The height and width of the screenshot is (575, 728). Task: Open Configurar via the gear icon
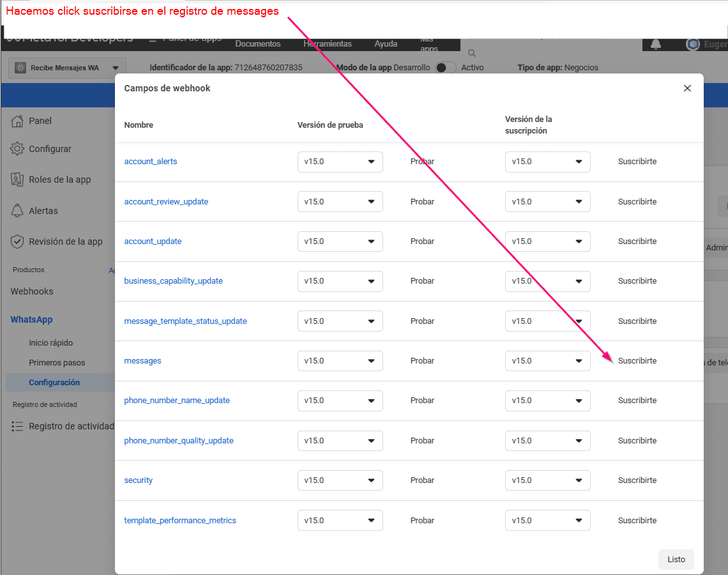(18, 149)
